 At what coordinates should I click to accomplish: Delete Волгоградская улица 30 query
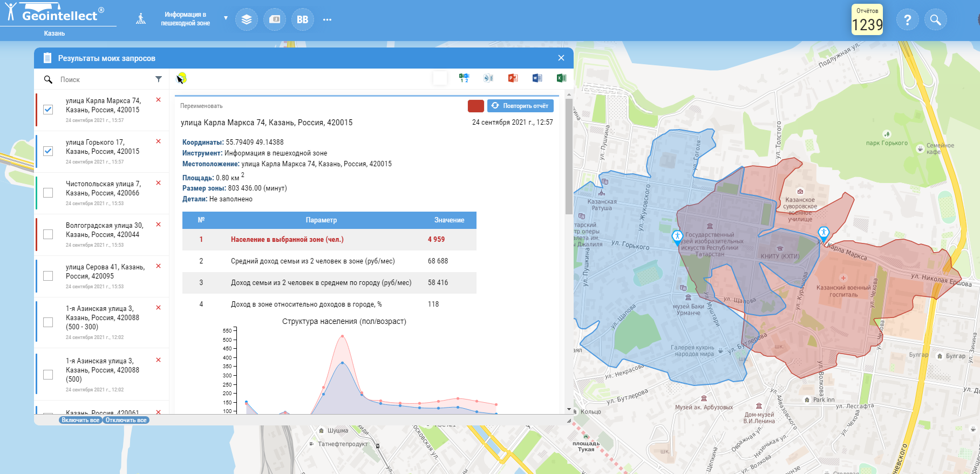158,225
